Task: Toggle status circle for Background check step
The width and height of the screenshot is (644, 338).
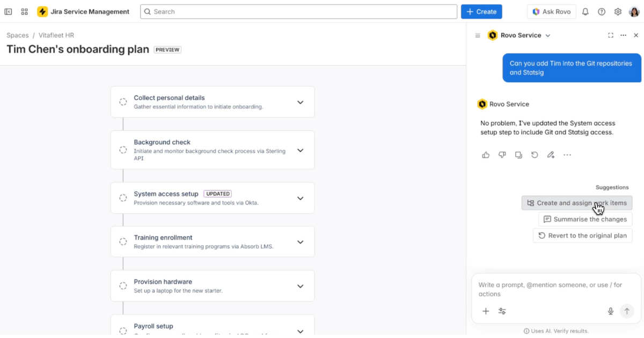Action: (123, 150)
